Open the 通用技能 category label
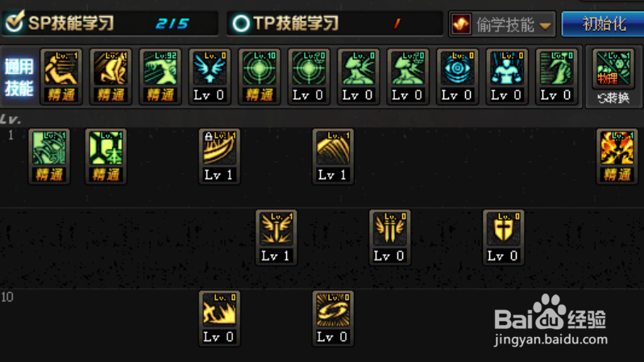The width and height of the screenshot is (644, 362). (x=19, y=77)
